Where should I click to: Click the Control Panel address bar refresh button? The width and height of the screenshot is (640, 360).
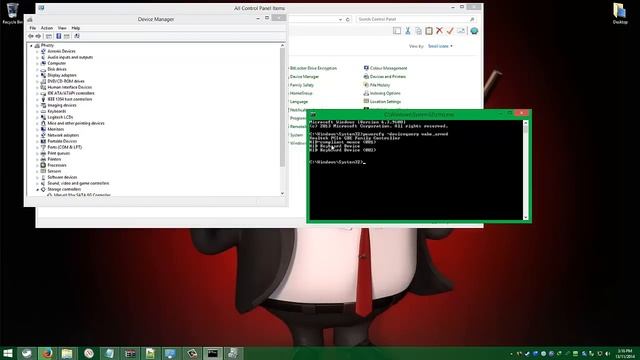point(348,19)
